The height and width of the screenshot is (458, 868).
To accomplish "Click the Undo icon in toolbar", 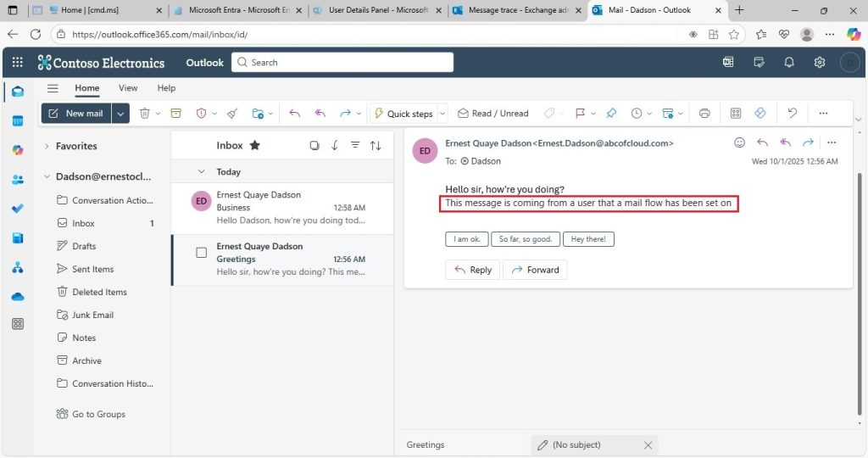I will tap(793, 114).
